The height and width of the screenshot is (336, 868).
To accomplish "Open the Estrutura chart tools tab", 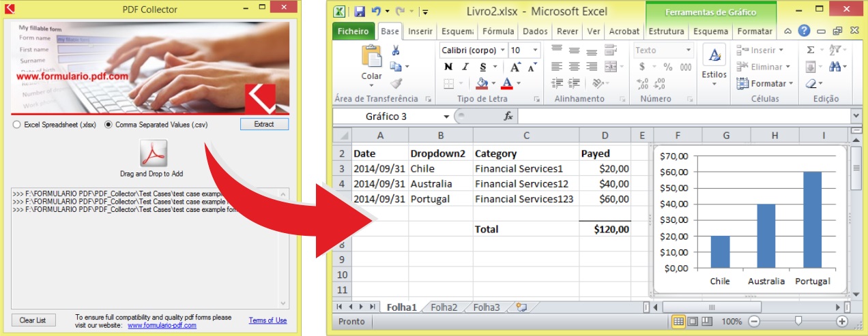I will pyautogui.click(x=667, y=31).
